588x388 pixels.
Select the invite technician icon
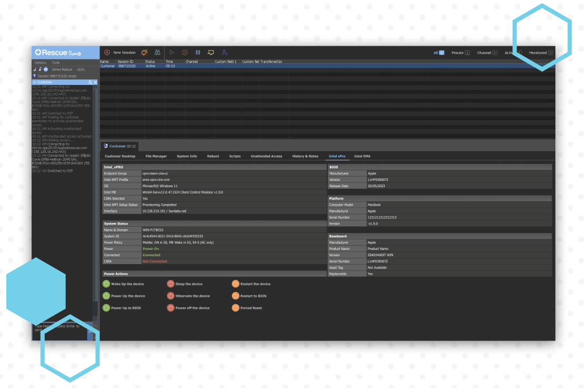225,52
